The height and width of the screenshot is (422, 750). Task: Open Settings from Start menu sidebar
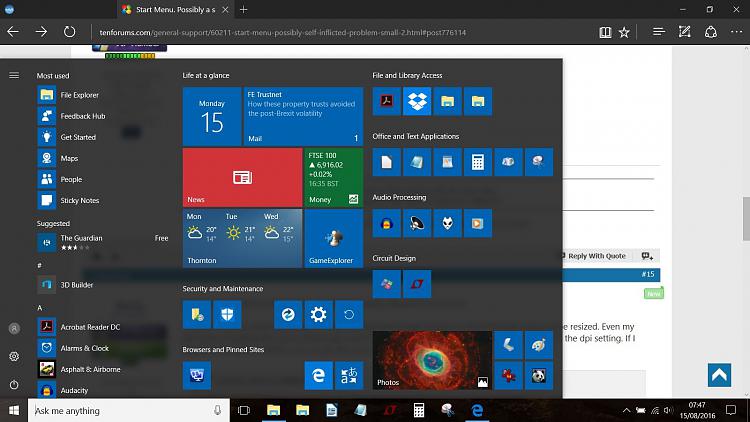14,356
